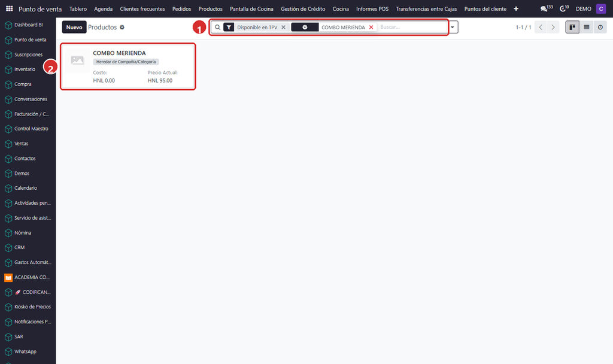Open Conversaciones sidebar app
This screenshot has width=613, height=364.
tap(28, 99)
